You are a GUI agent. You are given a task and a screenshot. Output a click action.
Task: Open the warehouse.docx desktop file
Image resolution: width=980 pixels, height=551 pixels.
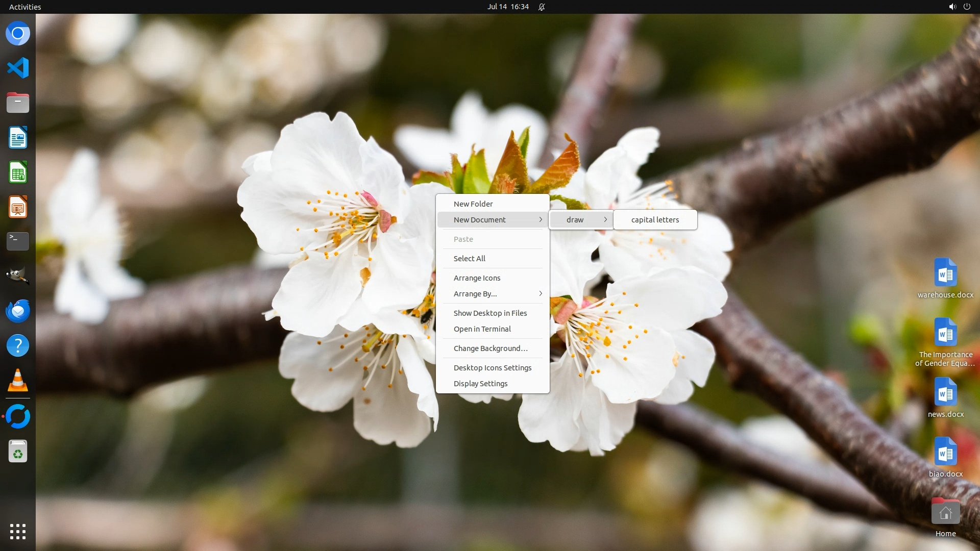(945, 278)
